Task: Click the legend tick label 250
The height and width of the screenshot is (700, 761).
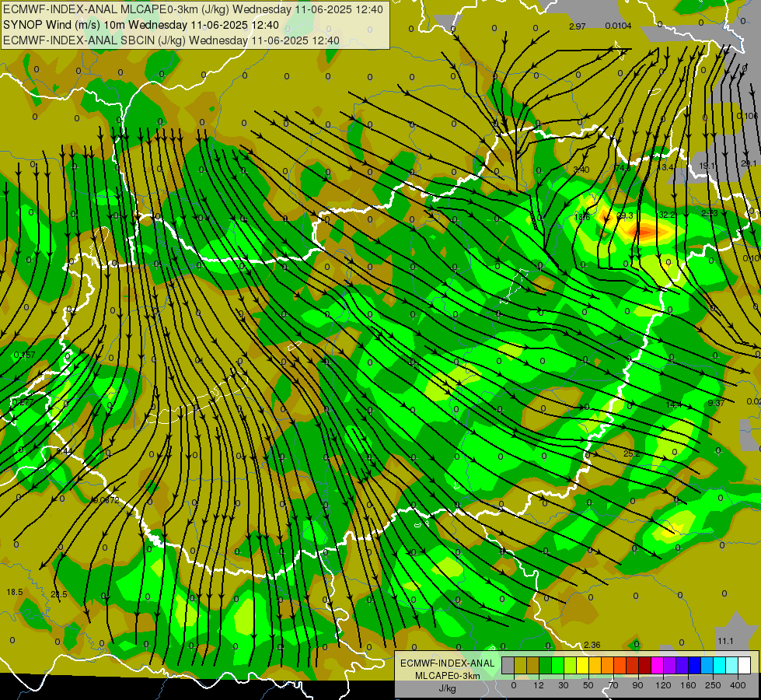Action: pos(713,685)
